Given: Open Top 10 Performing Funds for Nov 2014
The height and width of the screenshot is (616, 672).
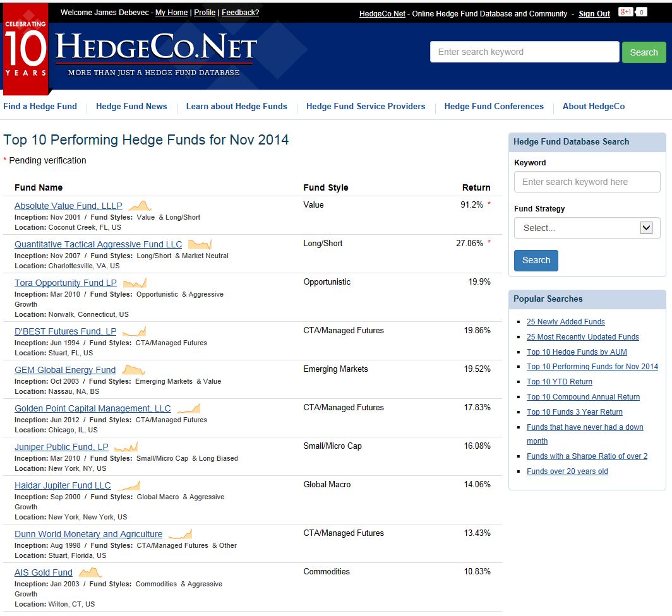Looking at the screenshot, I should [x=592, y=366].
